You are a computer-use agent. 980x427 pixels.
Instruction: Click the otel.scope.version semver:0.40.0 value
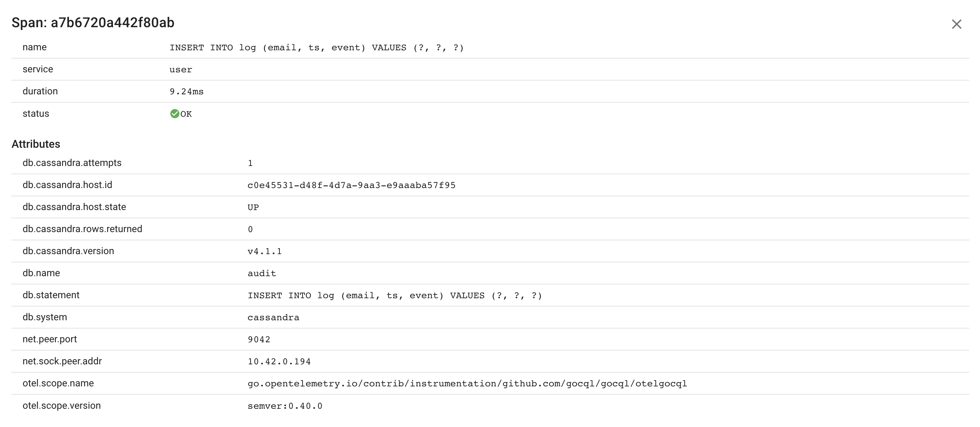[285, 406]
